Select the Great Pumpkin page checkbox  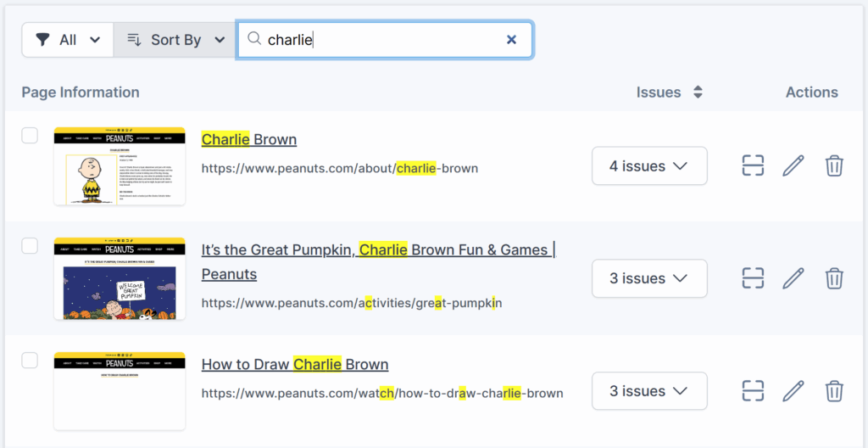point(30,246)
